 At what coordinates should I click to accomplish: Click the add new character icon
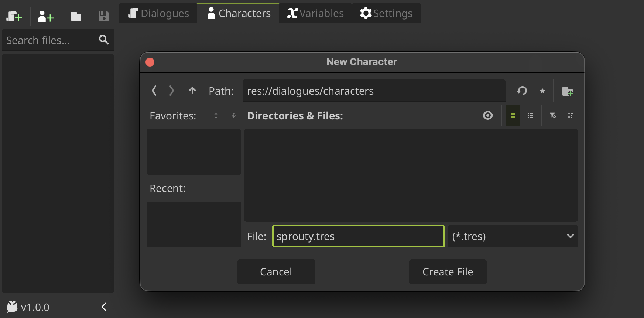(46, 16)
